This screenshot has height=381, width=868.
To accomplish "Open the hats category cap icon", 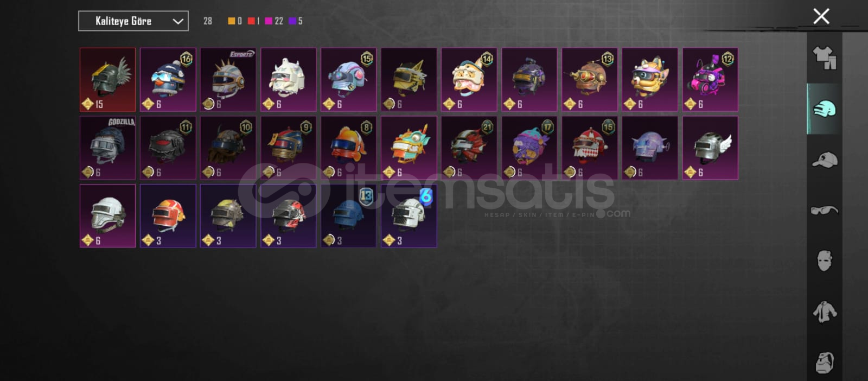I will pos(824,160).
